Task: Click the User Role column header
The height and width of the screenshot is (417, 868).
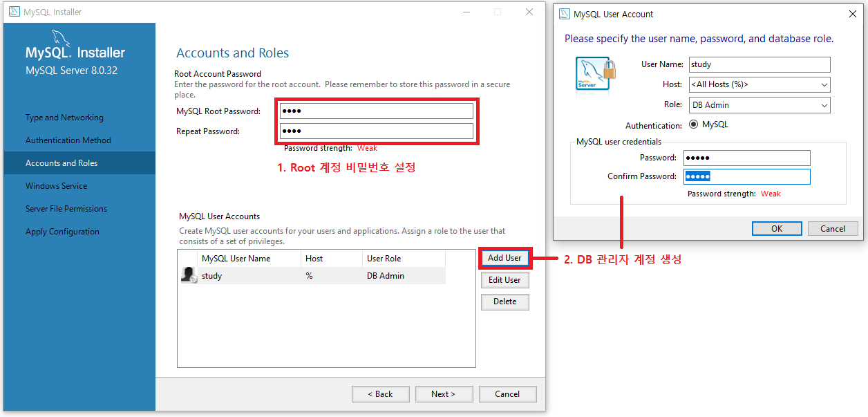Action: [x=404, y=259]
